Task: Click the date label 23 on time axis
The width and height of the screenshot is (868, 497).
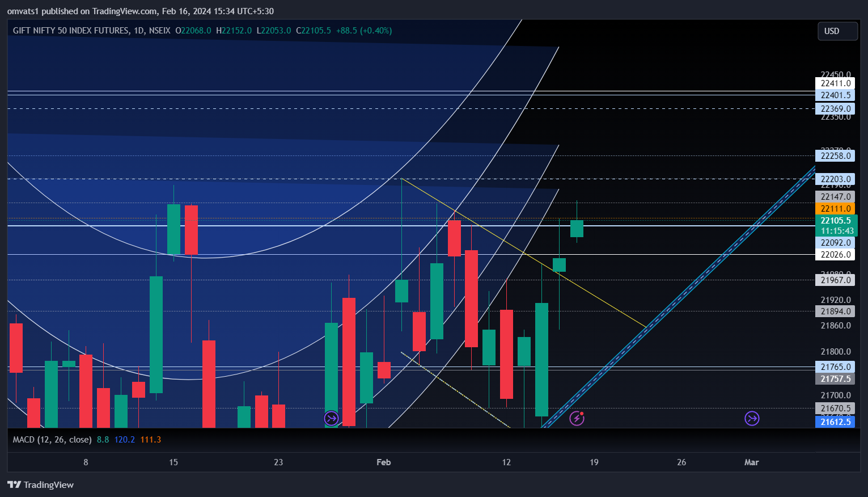Action: click(278, 462)
